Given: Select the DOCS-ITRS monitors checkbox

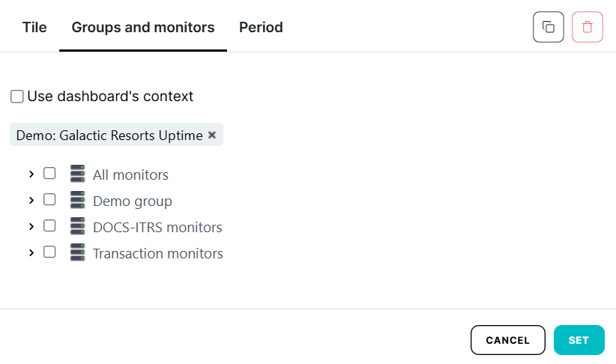Looking at the screenshot, I should coord(49,225).
